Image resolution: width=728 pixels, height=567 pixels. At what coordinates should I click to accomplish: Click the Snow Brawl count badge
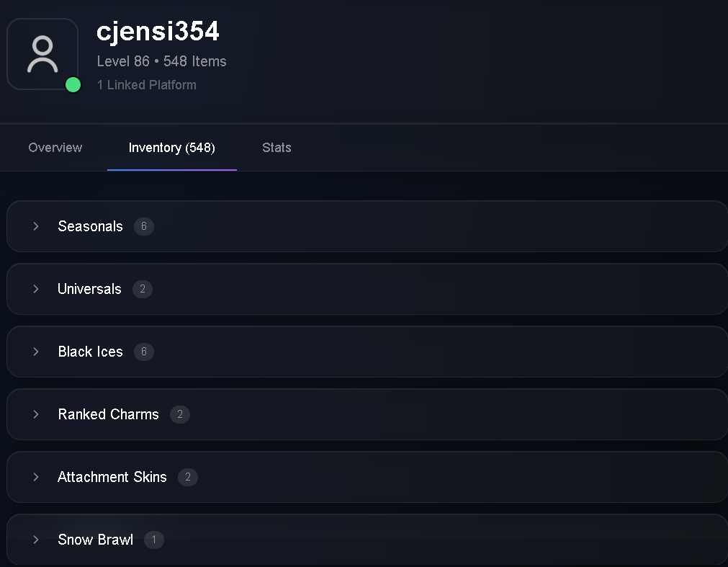[x=154, y=540]
